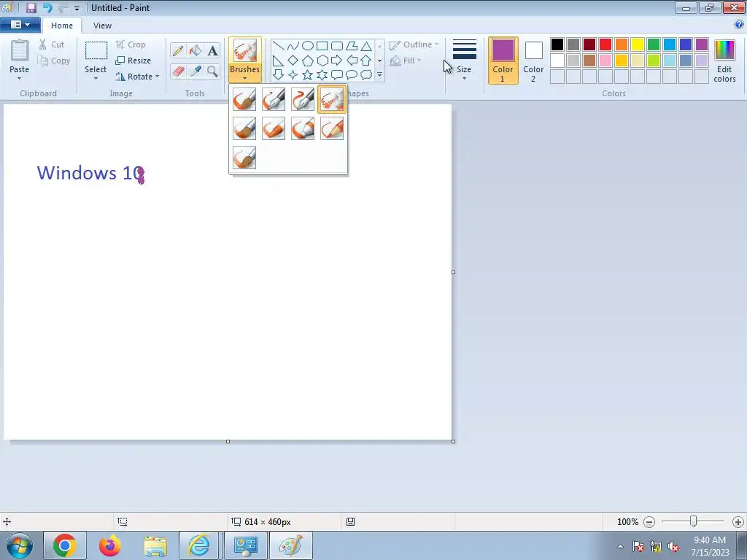Show hidden icons in system tray
The image size is (747, 560).
(x=620, y=546)
